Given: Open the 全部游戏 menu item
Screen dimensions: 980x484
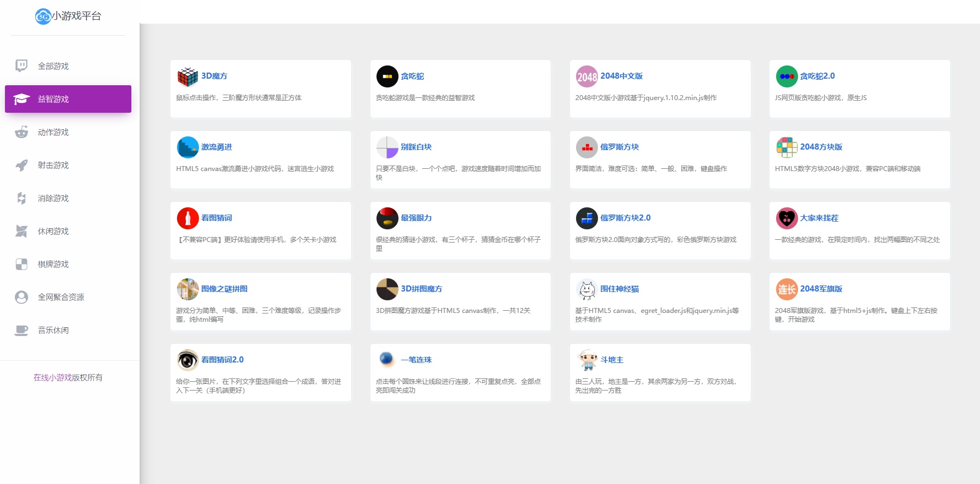Looking at the screenshot, I should pos(68,66).
